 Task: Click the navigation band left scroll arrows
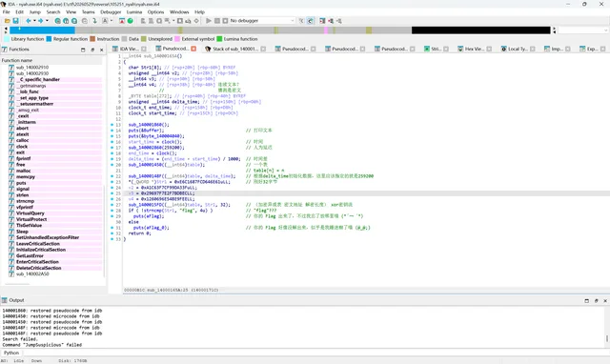point(6,30)
